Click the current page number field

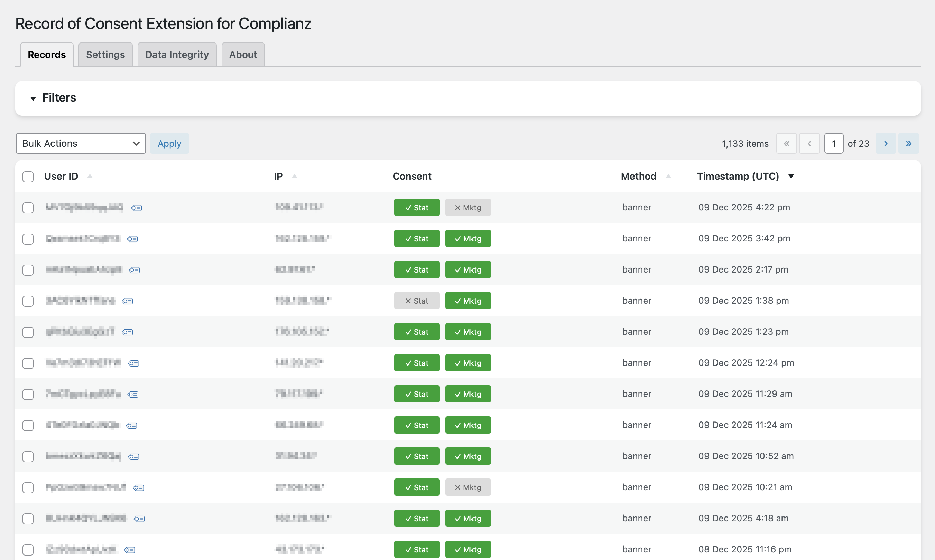pyautogui.click(x=833, y=143)
